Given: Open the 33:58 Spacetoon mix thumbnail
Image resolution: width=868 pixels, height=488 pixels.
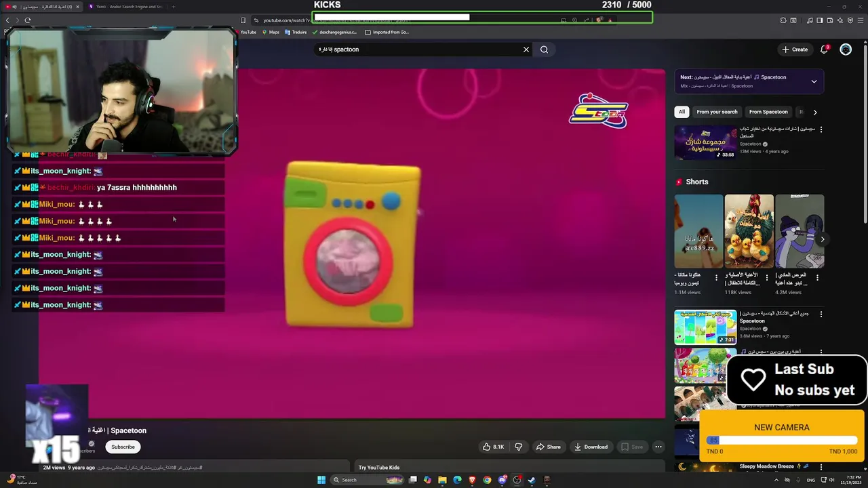Looking at the screenshot, I should click(x=705, y=142).
